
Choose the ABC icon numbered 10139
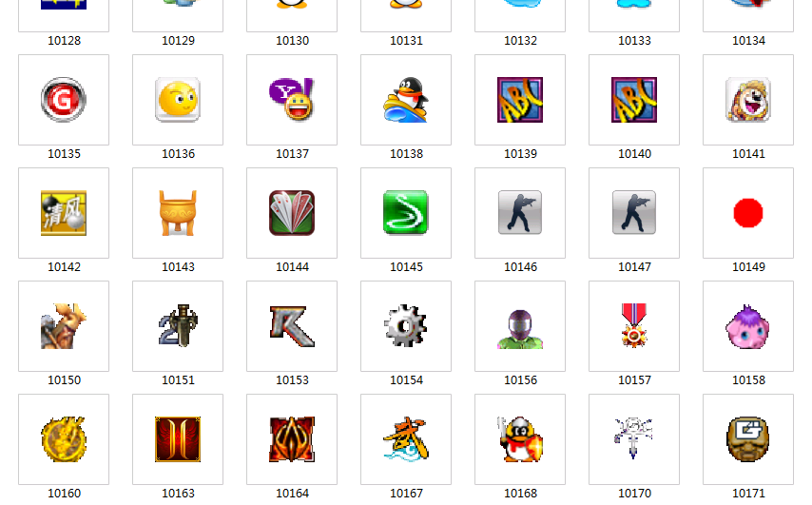[x=520, y=100]
